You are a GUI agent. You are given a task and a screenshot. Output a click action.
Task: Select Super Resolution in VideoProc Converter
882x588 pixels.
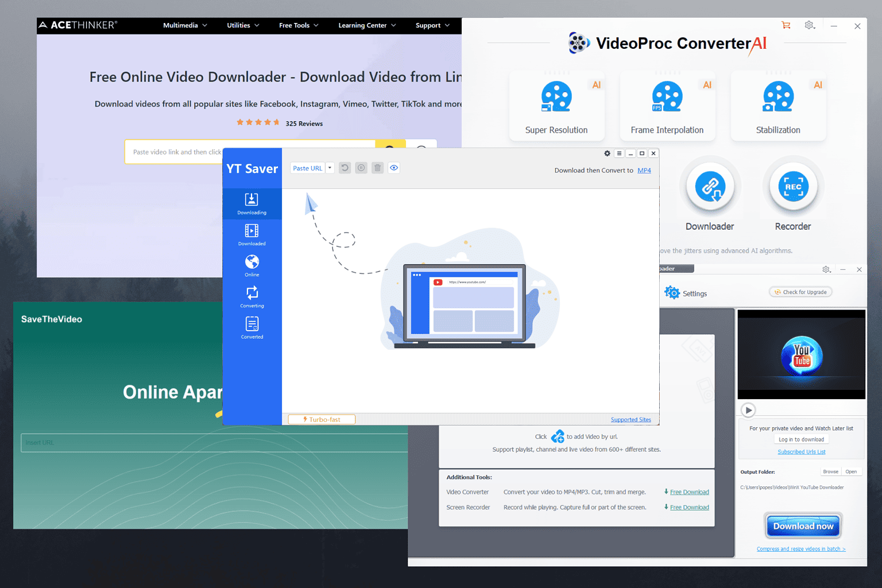click(x=556, y=106)
